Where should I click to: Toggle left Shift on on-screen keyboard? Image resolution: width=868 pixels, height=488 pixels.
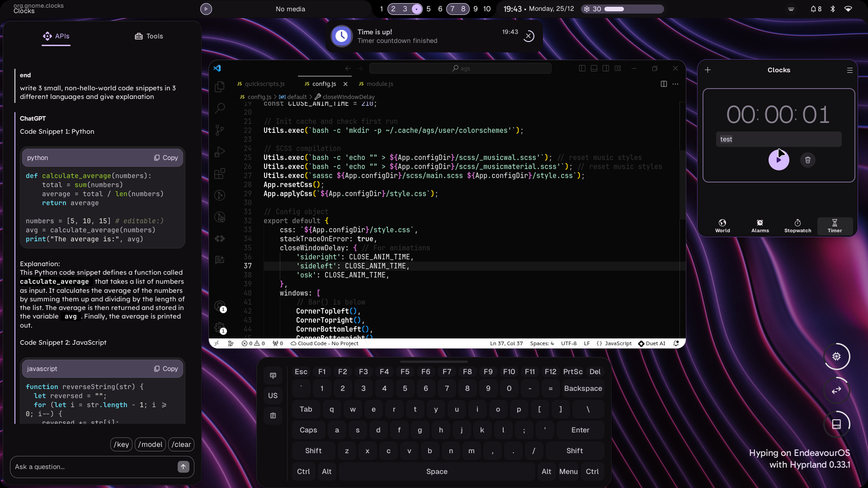point(313,451)
